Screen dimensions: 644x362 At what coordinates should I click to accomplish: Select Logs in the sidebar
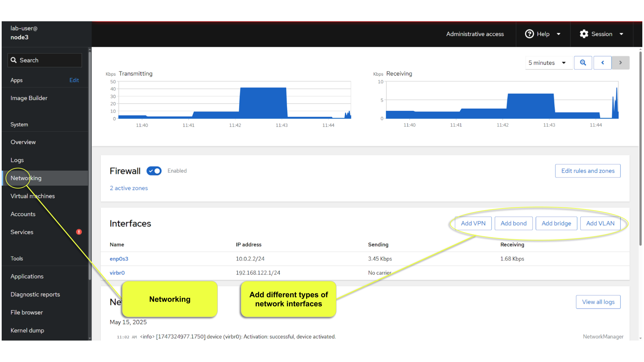(17, 160)
